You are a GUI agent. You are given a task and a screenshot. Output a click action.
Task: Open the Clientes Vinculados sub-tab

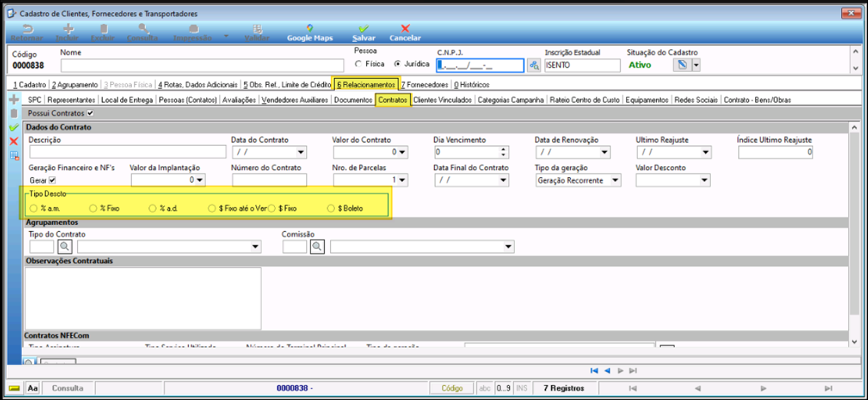tap(442, 100)
